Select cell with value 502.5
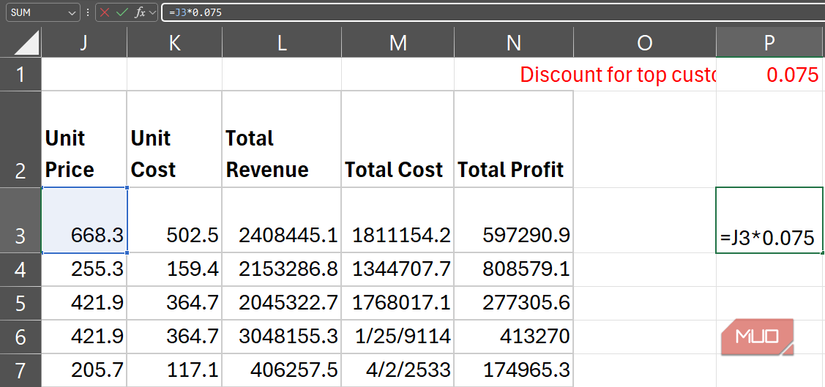 click(x=174, y=220)
